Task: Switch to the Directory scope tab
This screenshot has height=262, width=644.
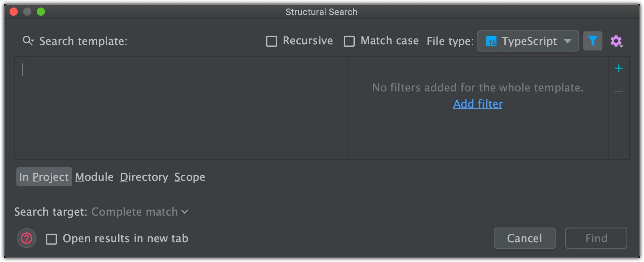Action: tap(144, 177)
